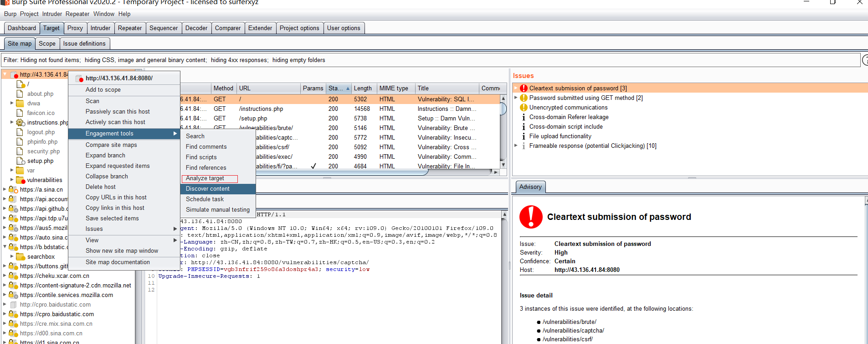Viewport: 868px width, 344px height.
Task: Select https://auto.sina host in tree
Action: pos(43,237)
